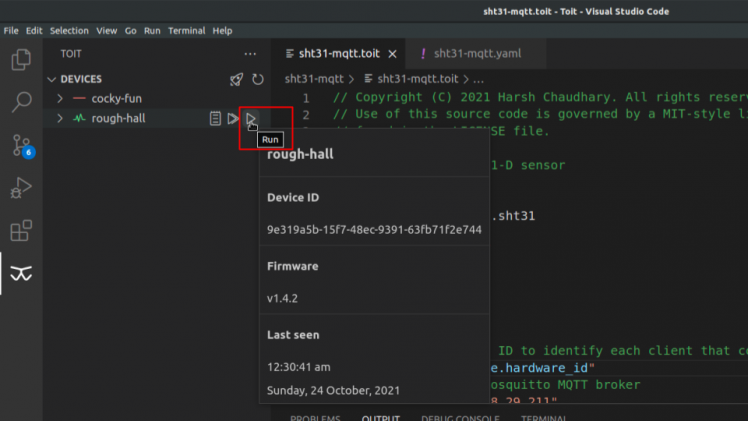Click the Device ID value 9e319a5b-15f7-48ec-9391-63fb71f2e744
Viewport: 748px width, 421px height.
[374, 230]
